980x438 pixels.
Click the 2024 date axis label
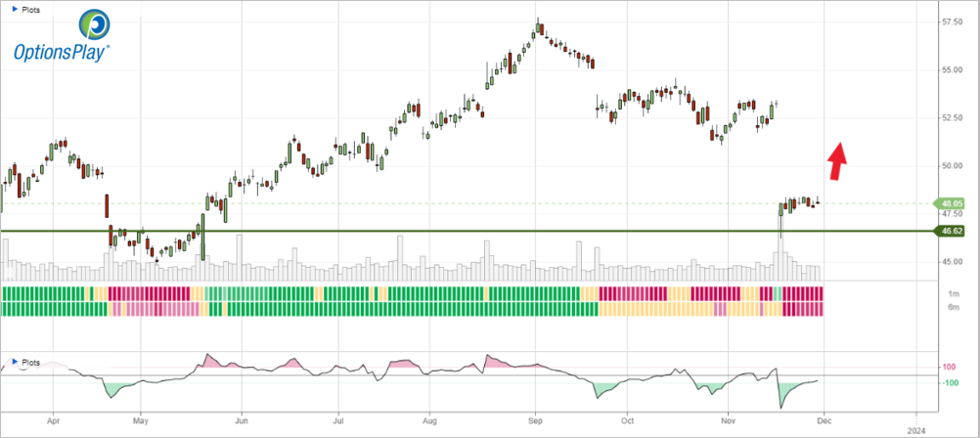[916, 430]
